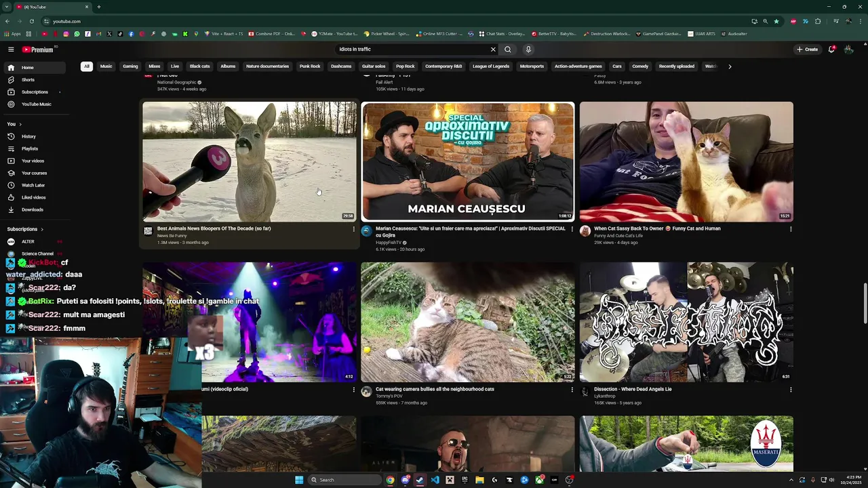The height and width of the screenshot is (488, 868).
Task: Expand the Subscriptions section heading
Action: (25, 229)
